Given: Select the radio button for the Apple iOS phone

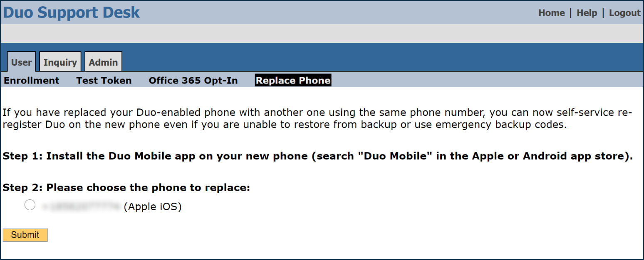Looking at the screenshot, I should coord(30,204).
